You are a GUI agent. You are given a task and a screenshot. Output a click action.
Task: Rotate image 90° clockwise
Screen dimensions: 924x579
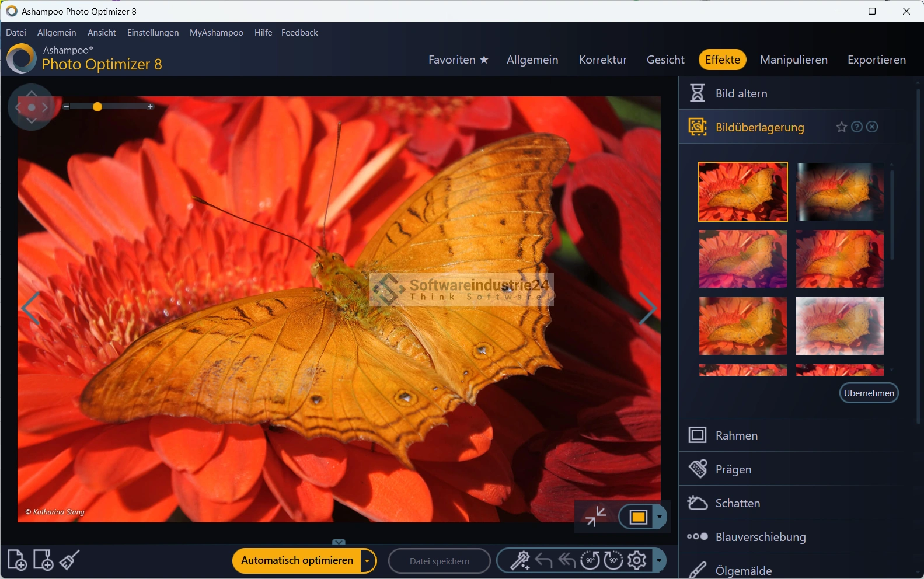coord(613,561)
